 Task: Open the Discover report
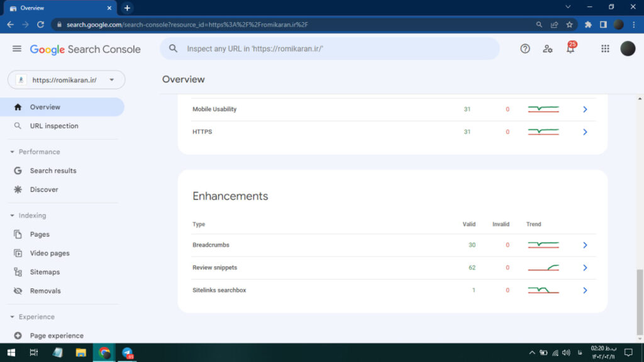(x=44, y=189)
